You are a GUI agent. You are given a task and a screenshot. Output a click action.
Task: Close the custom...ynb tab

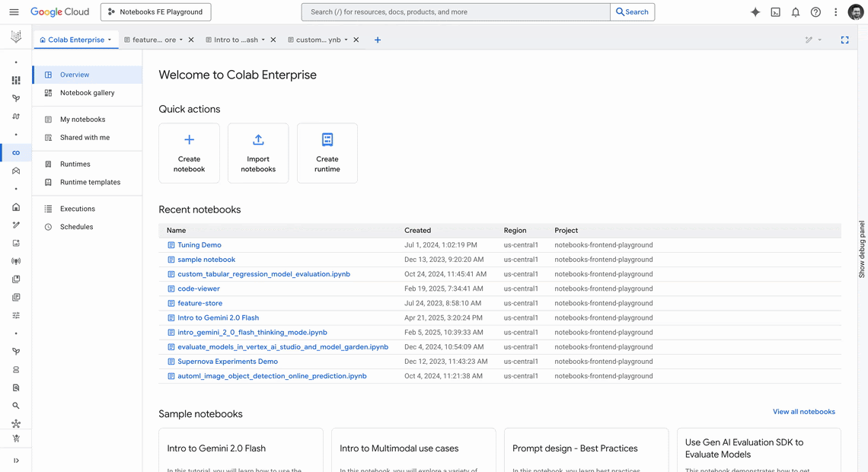356,40
